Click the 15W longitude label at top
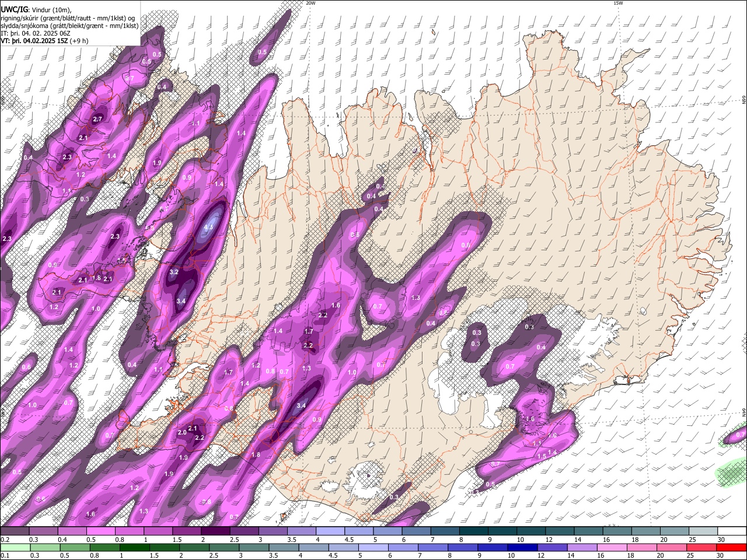747x560 pixels. tap(618, 3)
